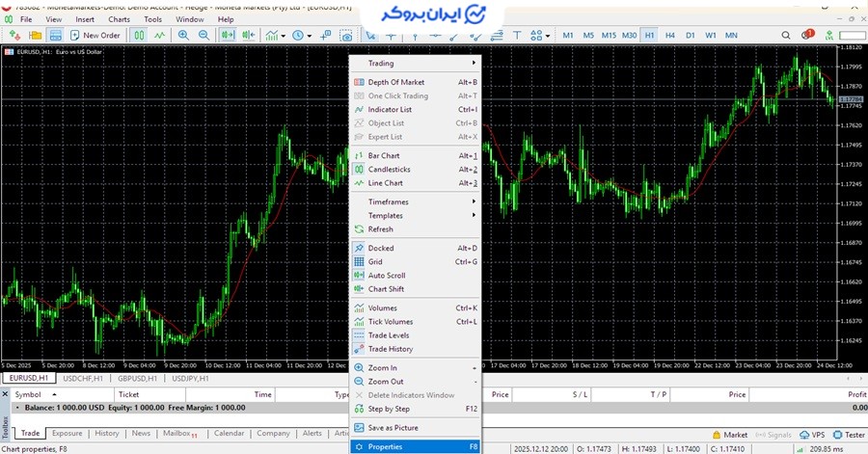Click the screenshot camera icon in toolbar
Screen dimensions: 868x454
tap(347, 36)
